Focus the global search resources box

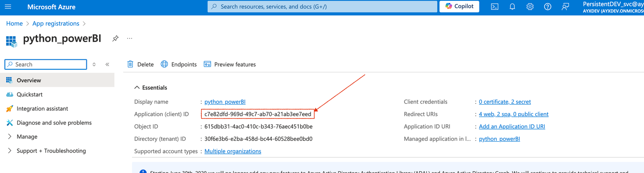[x=322, y=7]
